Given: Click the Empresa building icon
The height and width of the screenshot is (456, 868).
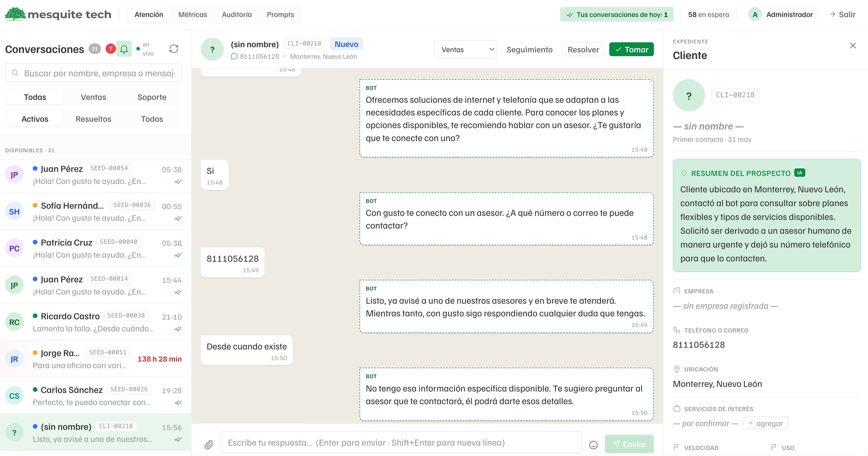Looking at the screenshot, I should (x=677, y=291).
